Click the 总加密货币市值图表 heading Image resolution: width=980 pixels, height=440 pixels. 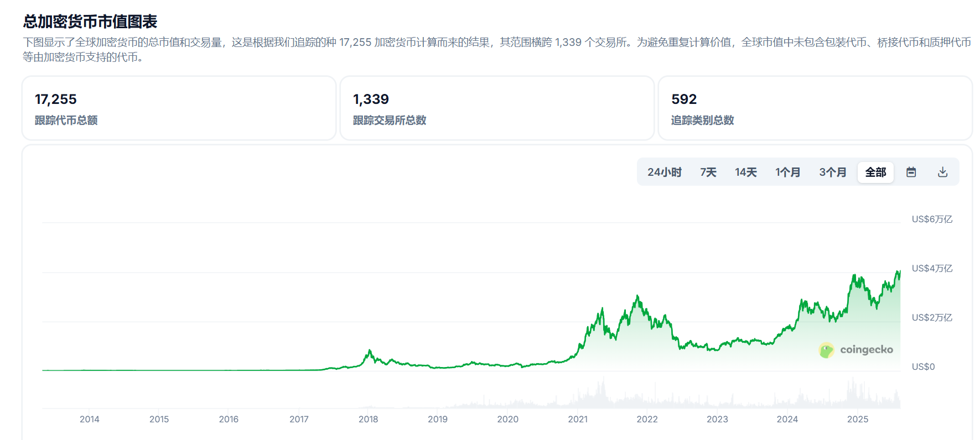[90, 22]
